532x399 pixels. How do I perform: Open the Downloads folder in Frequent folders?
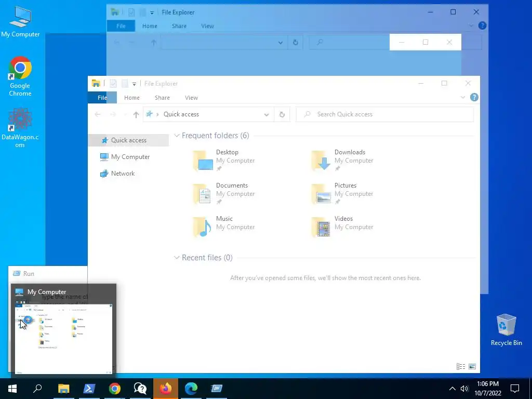pos(342,161)
